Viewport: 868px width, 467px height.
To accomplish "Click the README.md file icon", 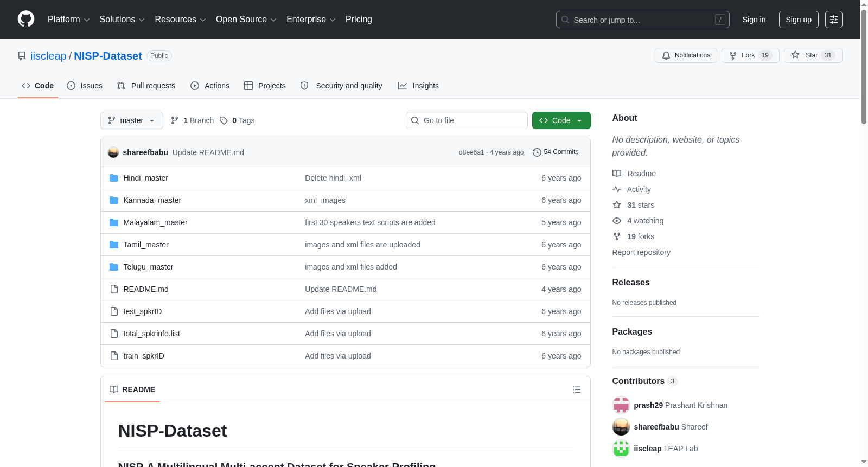I will point(114,289).
